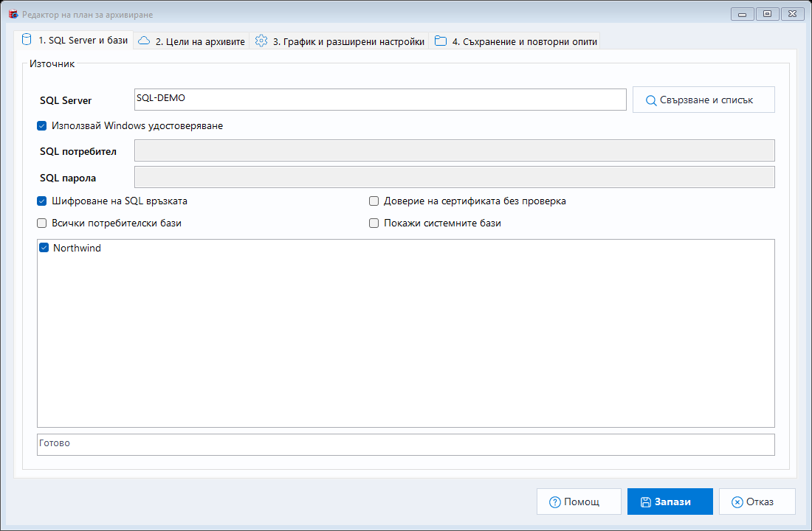Switch to 2. Цели на архивите tab
The width and height of the screenshot is (812, 531).
pos(191,41)
